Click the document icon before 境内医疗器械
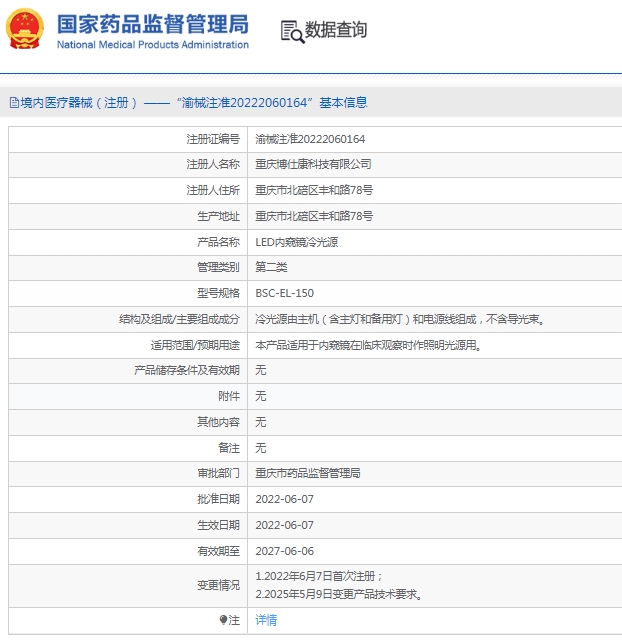The image size is (622, 644). coord(14,103)
